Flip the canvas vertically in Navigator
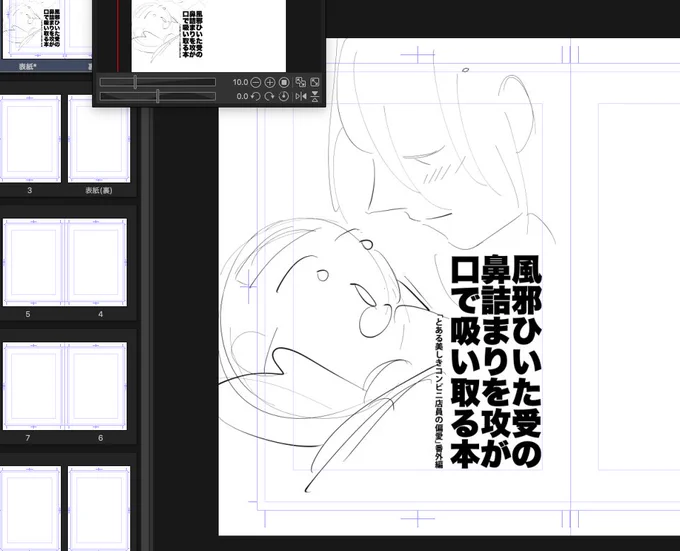The height and width of the screenshot is (551, 680). click(x=315, y=96)
